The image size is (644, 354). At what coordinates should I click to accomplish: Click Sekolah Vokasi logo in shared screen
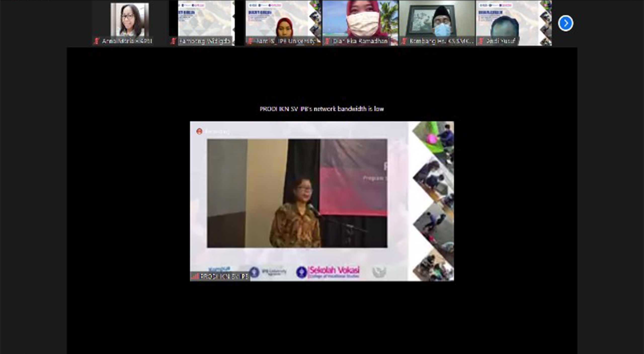[x=328, y=272]
